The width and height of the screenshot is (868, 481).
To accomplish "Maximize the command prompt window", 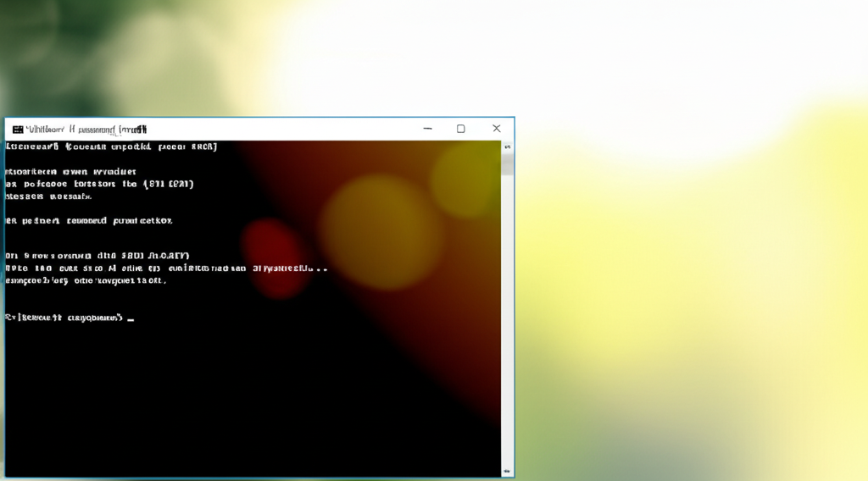I will (461, 129).
